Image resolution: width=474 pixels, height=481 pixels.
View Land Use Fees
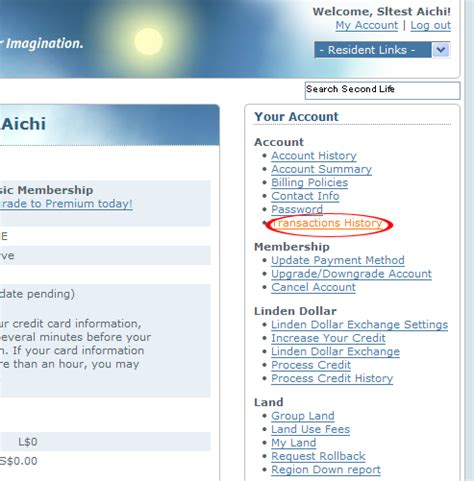pyautogui.click(x=310, y=430)
